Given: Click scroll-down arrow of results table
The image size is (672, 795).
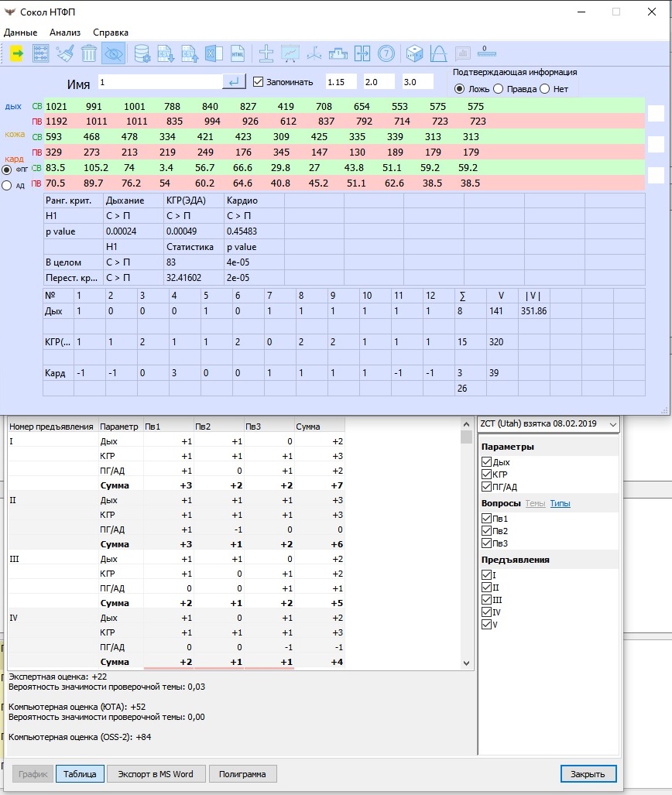Looking at the screenshot, I should tap(466, 663).
